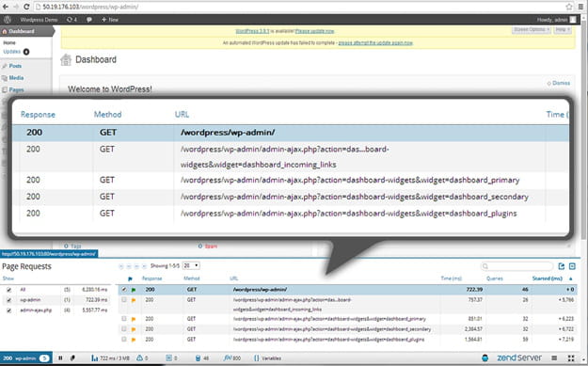Dismiss the Welcome to WordPress panel
588x366 pixels.
pyautogui.click(x=559, y=83)
